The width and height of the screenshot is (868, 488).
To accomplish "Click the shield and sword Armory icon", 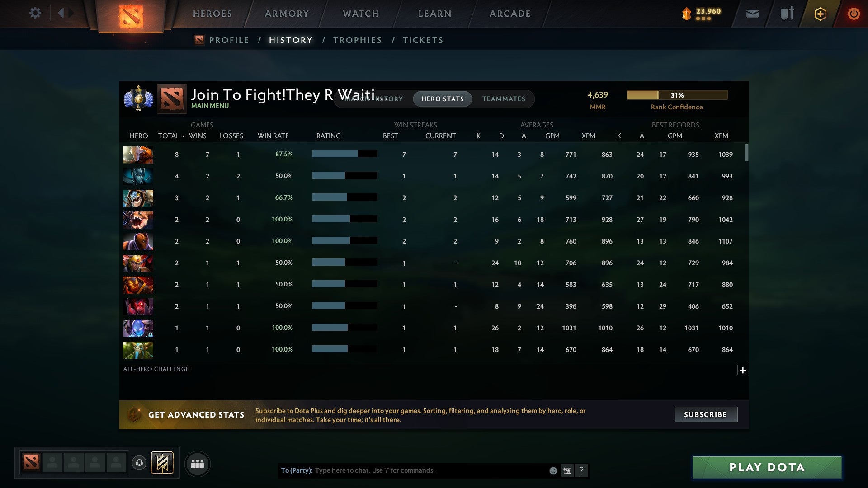I will point(787,14).
